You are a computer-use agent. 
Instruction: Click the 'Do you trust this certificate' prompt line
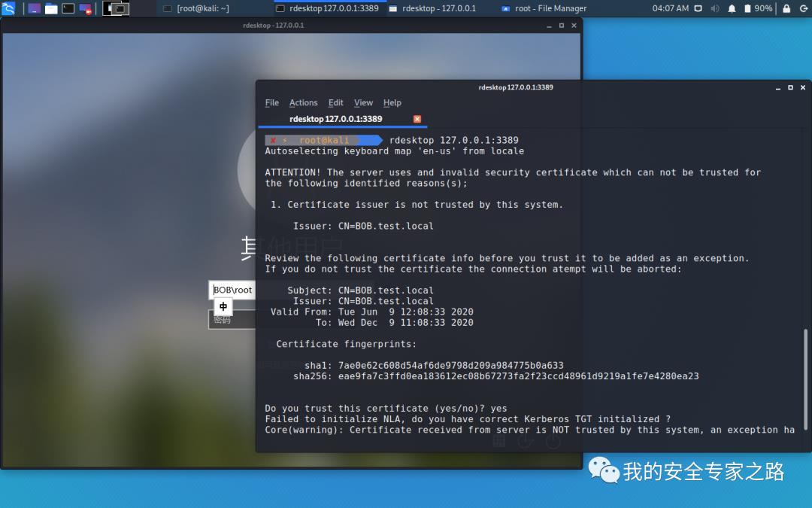point(386,408)
